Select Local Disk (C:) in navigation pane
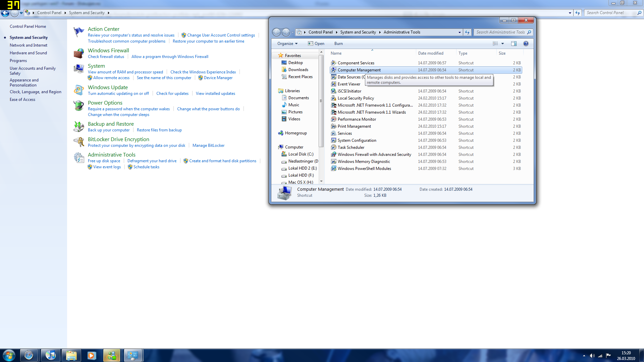 pyautogui.click(x=301, y=154)
